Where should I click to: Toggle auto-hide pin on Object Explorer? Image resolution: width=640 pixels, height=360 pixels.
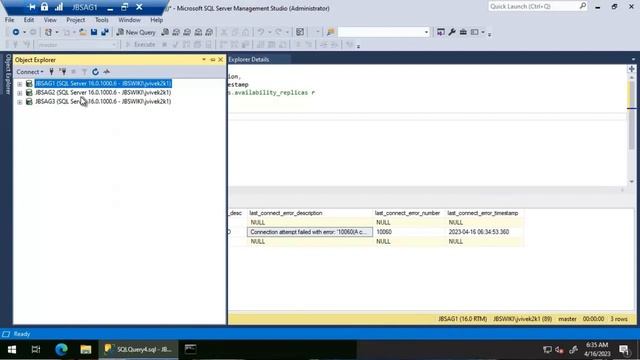[x=212, y=60]
